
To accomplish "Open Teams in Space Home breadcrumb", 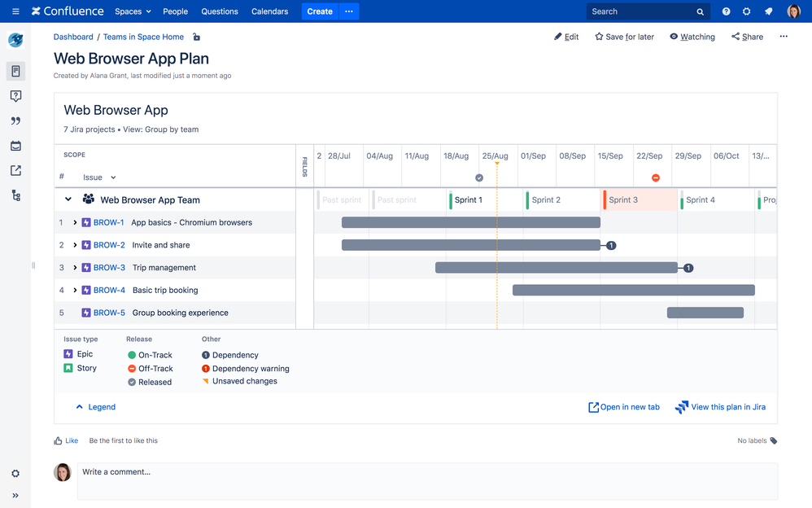I will [x=143, y=37].
